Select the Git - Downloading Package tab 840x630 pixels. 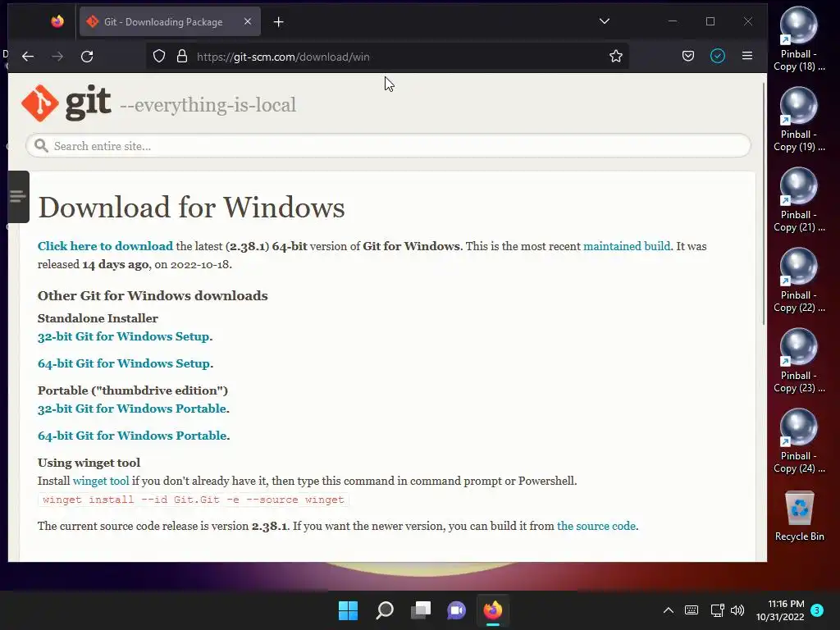pos(171,21)
